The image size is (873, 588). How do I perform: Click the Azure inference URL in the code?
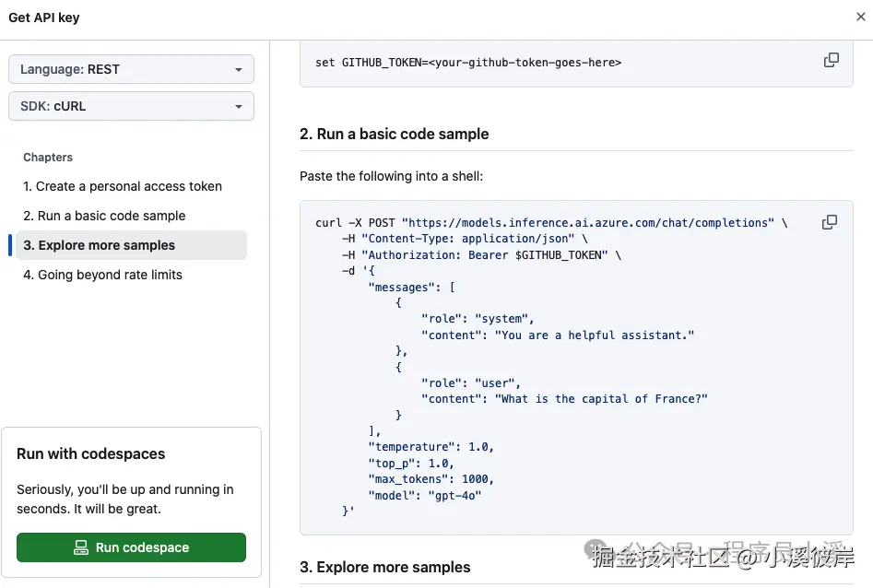click(588, 223)
